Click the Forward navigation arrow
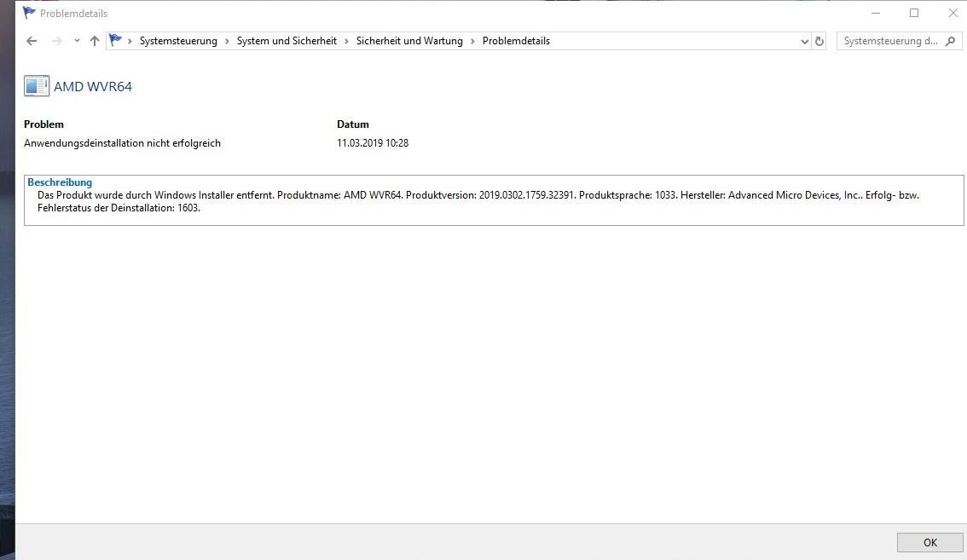The width and height of the screenshot is (967, 560). (x=57, y=41)
